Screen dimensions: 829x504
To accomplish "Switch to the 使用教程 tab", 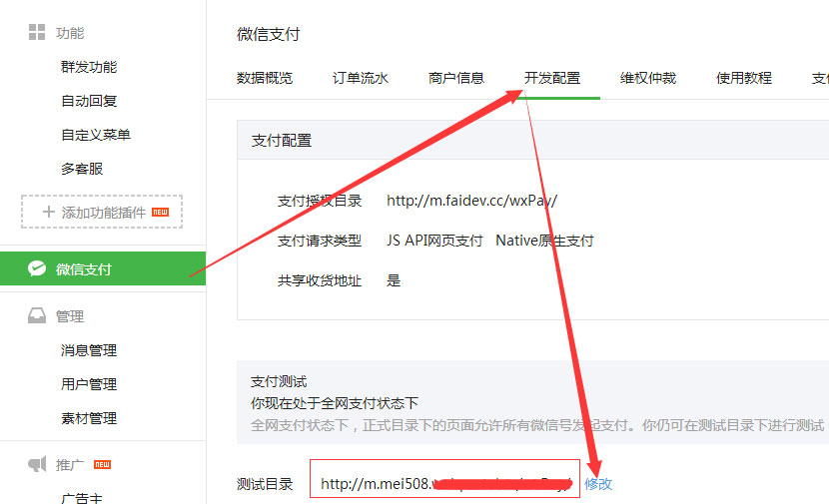I will click(x=744, y=78).
